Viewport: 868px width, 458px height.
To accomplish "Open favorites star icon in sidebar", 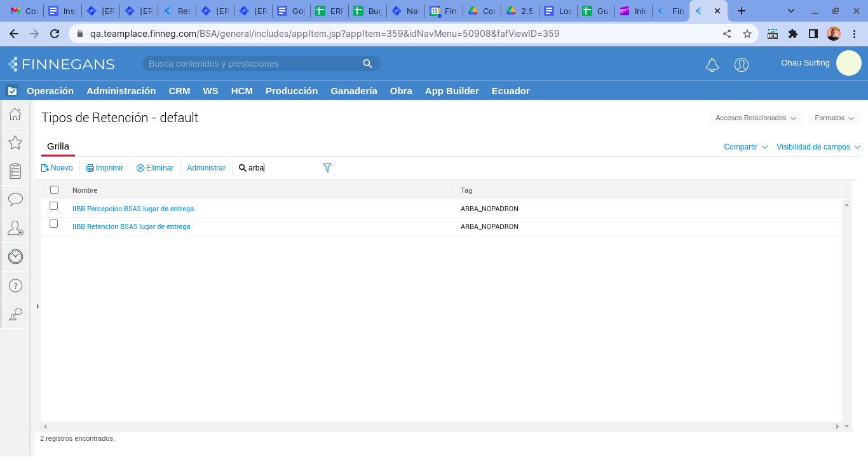I will (15, 142).
